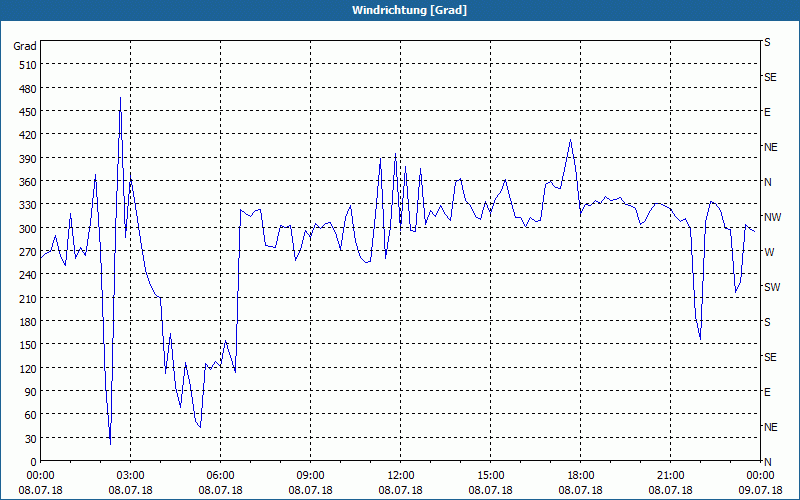Viewport: 800px width, 500px height.
Task: Select the 0 label at the y-axis origin
Action: 34,462
